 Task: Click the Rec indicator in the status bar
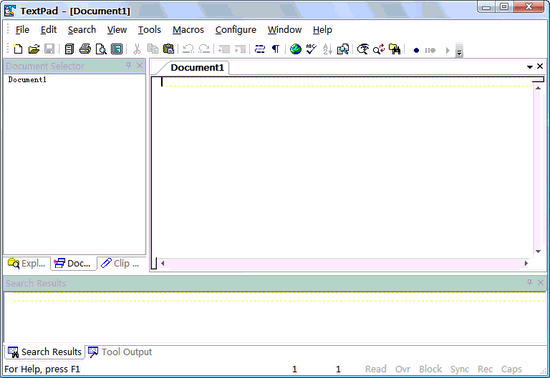pos(485,369)
